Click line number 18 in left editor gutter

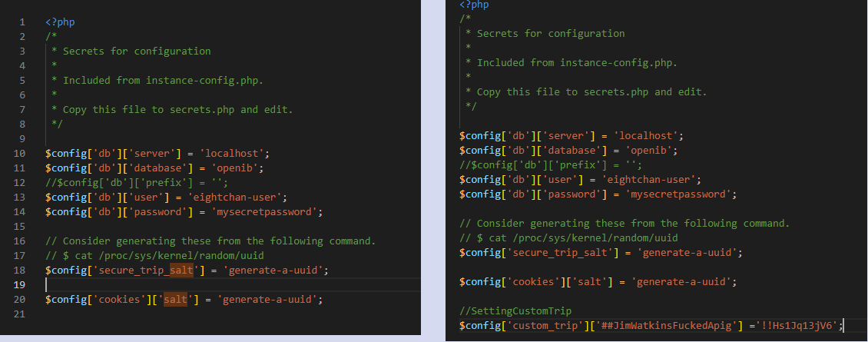[19, 270]
